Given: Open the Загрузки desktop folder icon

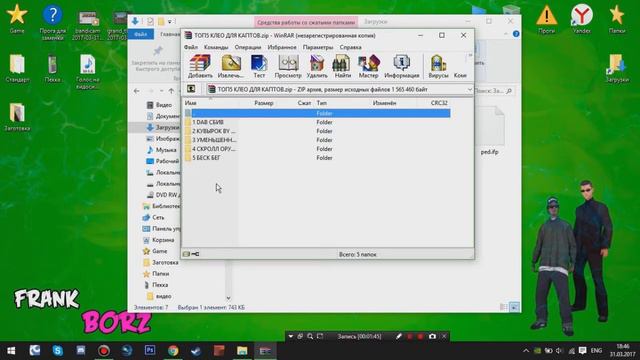Looking at the screenshot, I should click(x=617, y=68).
